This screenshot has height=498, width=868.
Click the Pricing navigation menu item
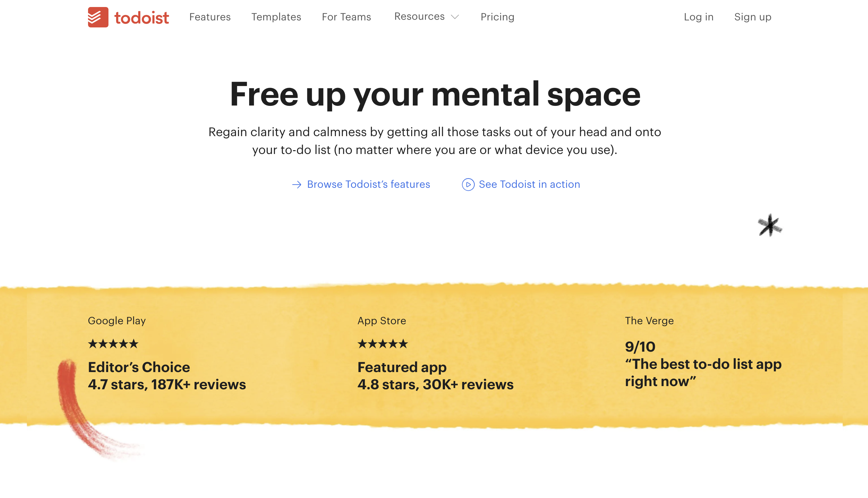[x=497, y=17]
